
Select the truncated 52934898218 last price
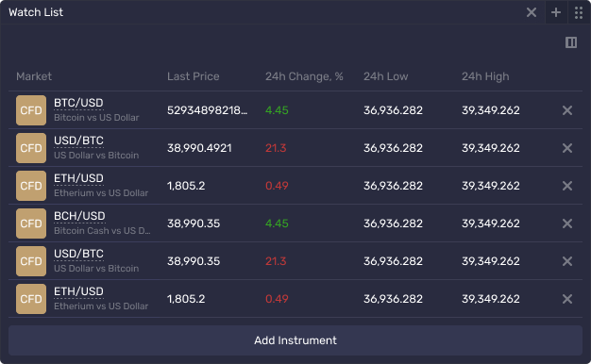tap(208, 110)
